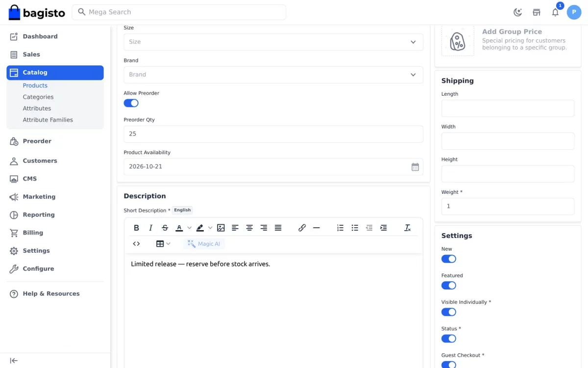Toggle bold formatting in description editor
The image size is (588, 368).
click(137, 228)
